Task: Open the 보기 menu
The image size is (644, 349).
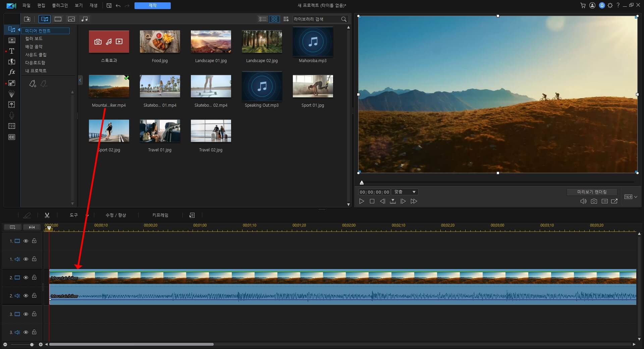Action: [x=78, y=5]
